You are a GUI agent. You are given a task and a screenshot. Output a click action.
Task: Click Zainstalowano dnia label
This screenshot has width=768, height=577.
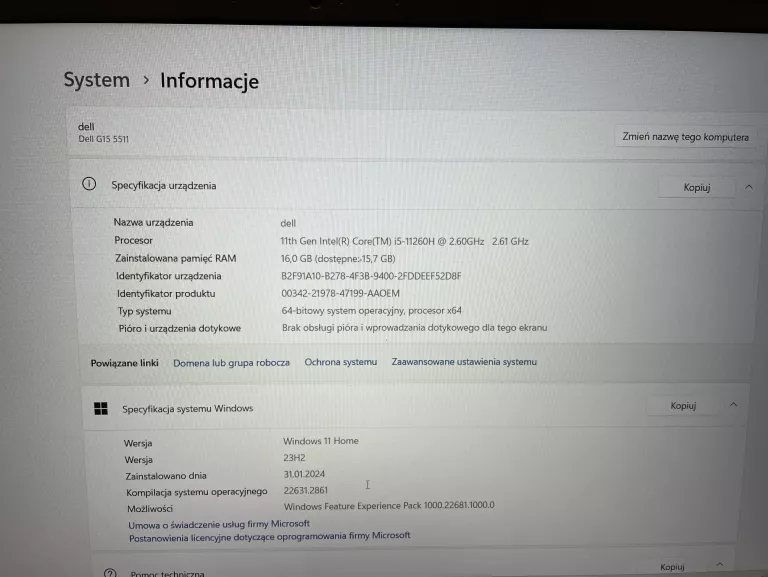pos(166,476)
